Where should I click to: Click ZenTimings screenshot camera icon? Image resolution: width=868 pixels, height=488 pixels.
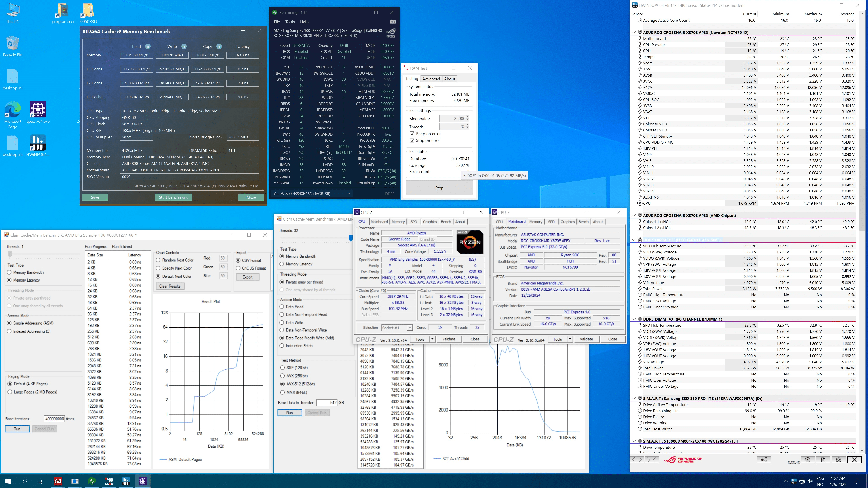(x=393, y=22)
